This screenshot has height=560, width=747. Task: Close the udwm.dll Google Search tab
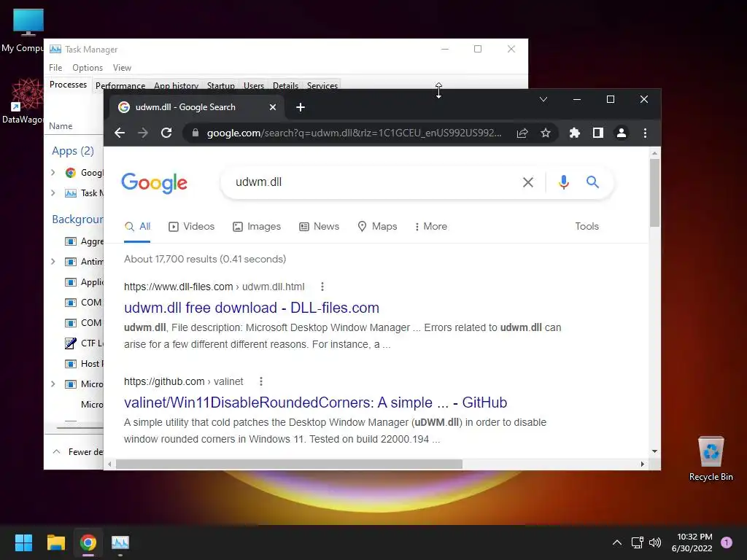click(x=273, y=107)
